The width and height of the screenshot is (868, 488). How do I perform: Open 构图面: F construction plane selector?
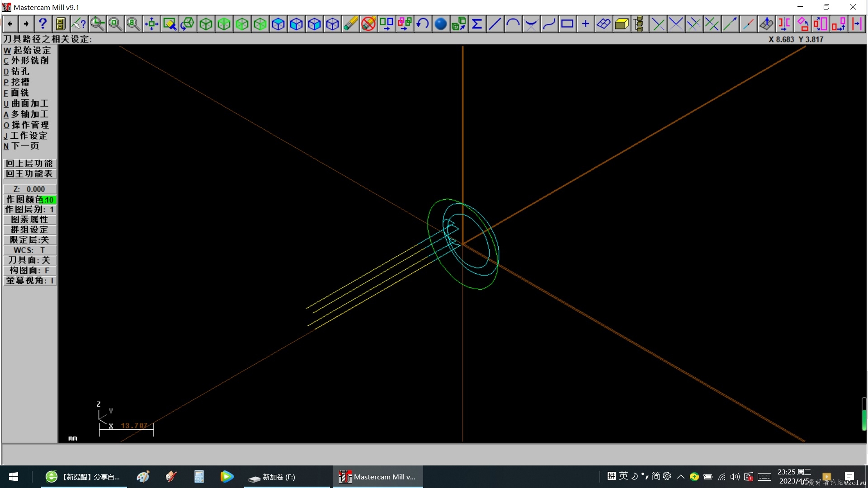[30, 271]
